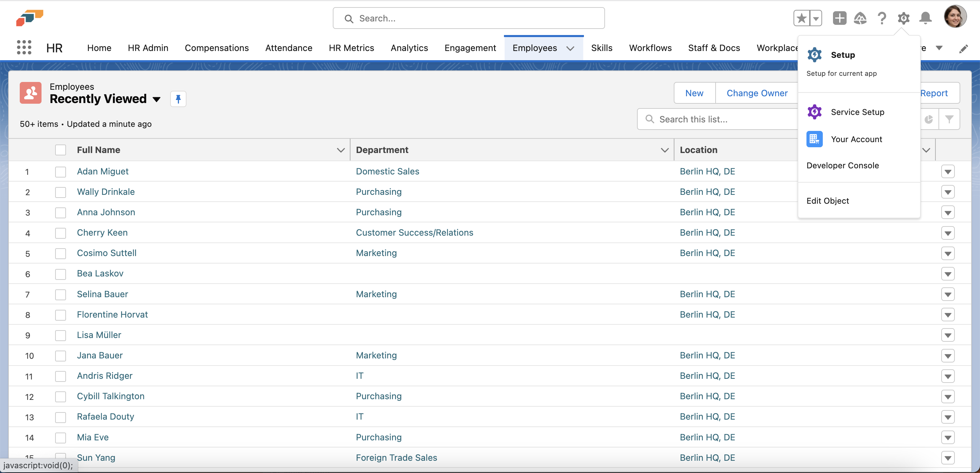
Task: Choose Developer Console from setup menu
Action: (x=842, y=165)
